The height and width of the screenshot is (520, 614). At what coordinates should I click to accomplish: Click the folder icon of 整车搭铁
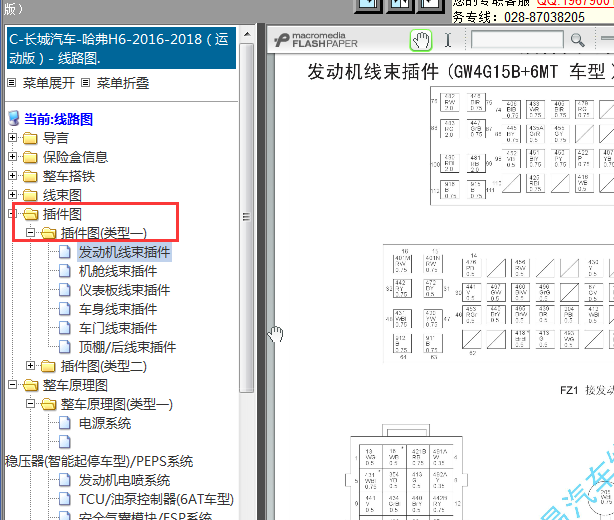pos(30,176)
